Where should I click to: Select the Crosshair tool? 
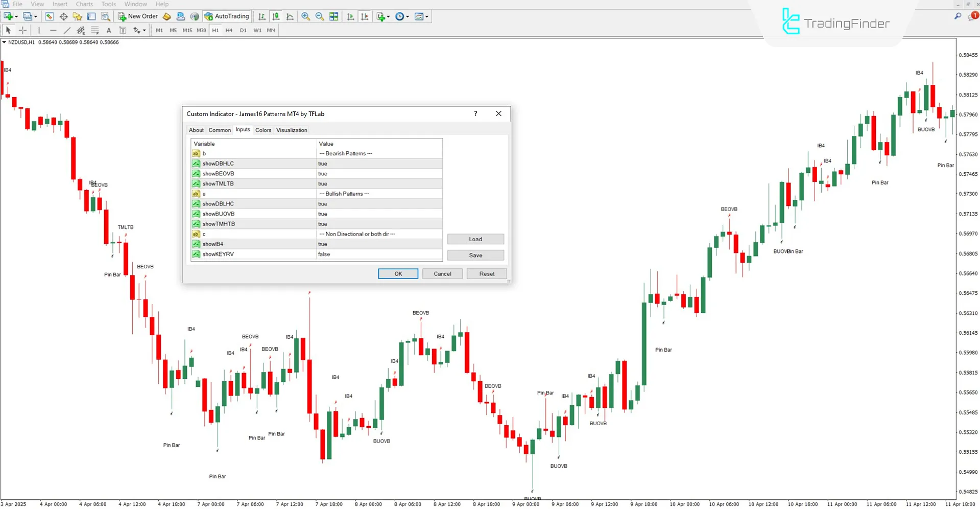point(22,30)
